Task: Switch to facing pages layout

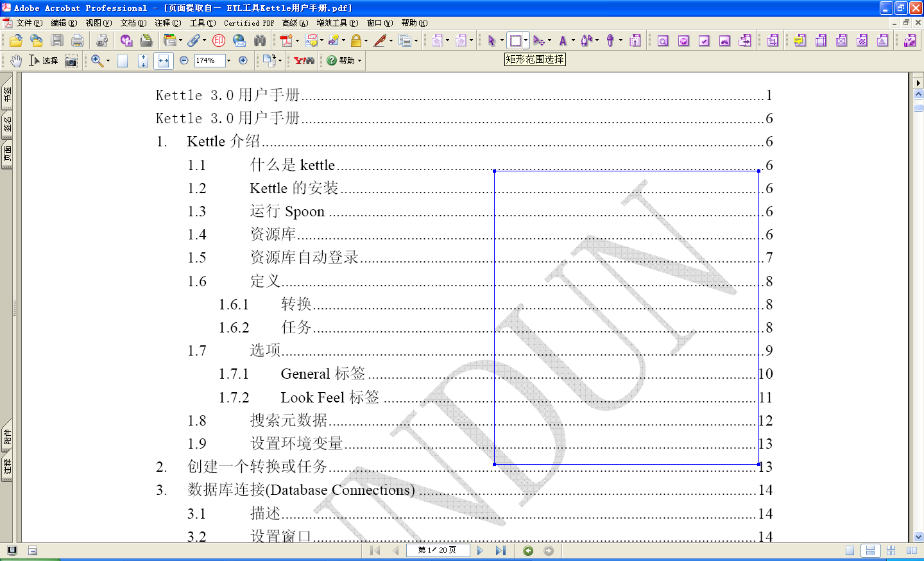Action: 911,550
